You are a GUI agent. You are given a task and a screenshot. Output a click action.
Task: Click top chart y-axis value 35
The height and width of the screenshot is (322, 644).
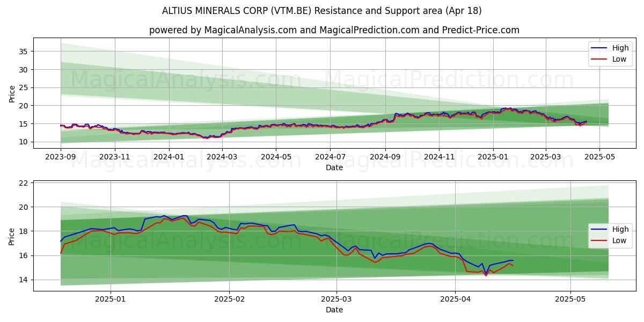click(x=25, y=52)
